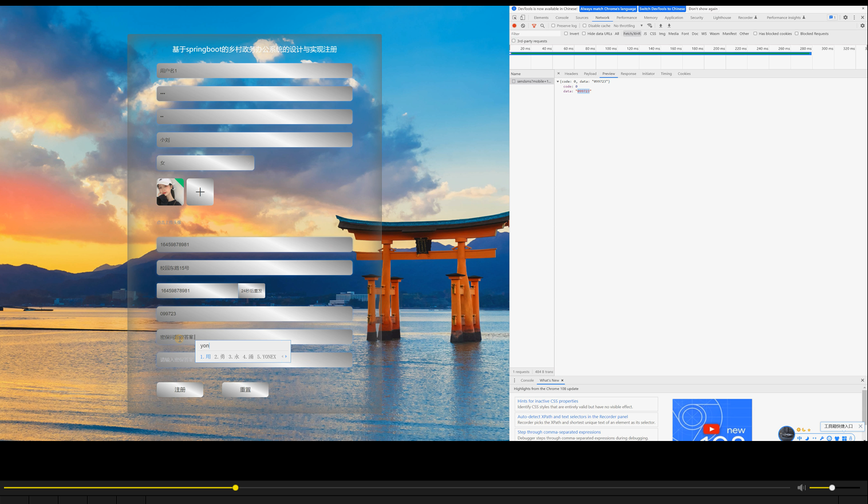Viewport: 868px width, 504px height.
Task: Toggle the network filter funnel icon
Action: (x=534, y=26)
